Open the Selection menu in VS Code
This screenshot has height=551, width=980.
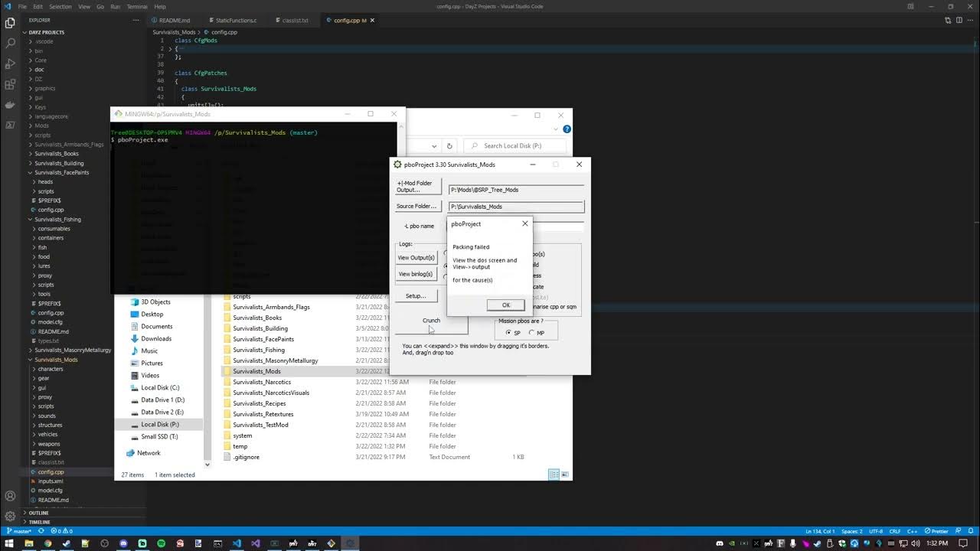tap(60, 6)
